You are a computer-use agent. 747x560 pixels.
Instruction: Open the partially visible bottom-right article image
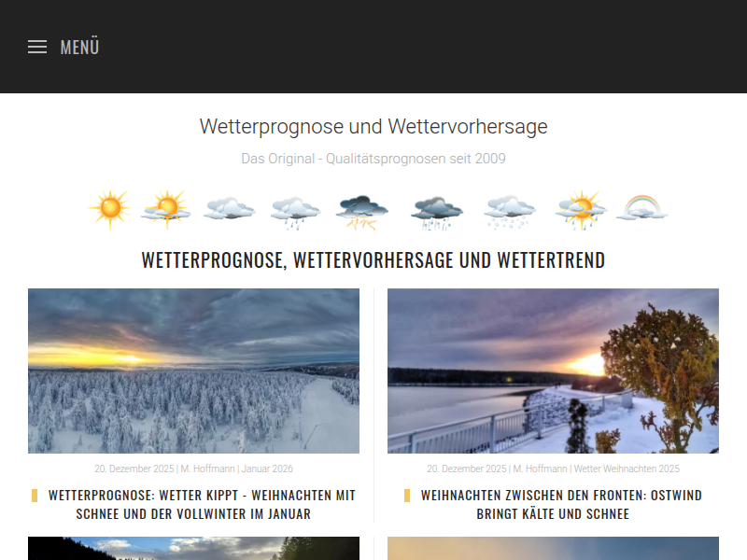[553, 549]
